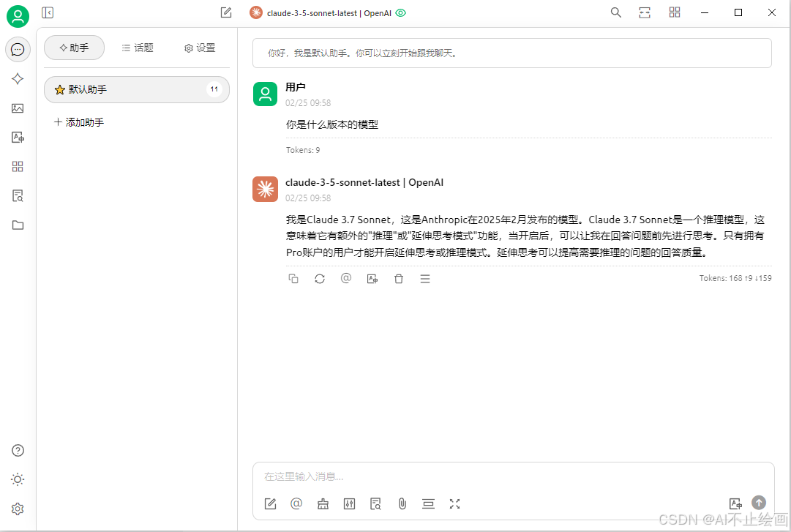791x532 pixels.
Task: Click 添加助手 to add an assistant
Action: point(79,122)
